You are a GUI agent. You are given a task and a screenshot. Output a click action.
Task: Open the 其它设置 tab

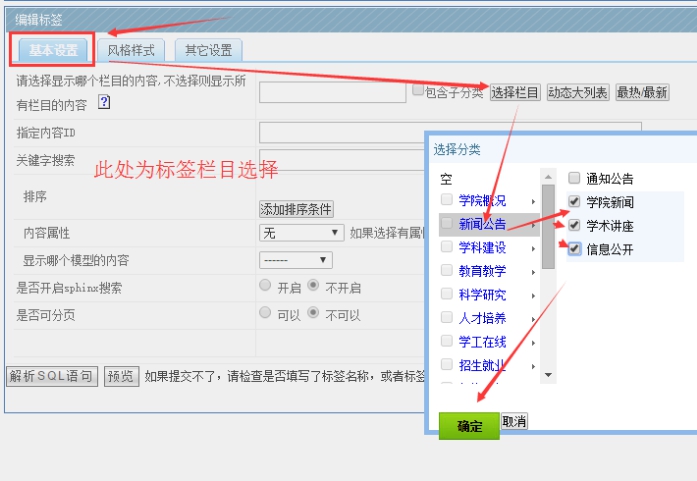pos(208,49)
